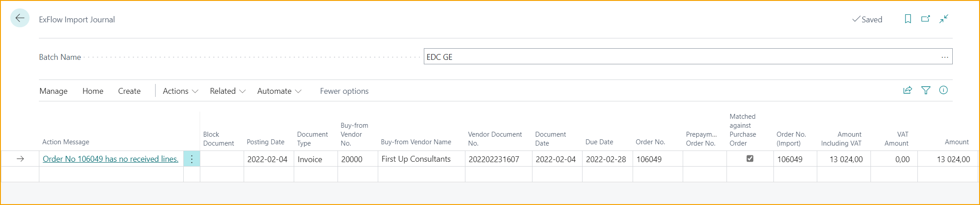Screen dimensions: 980x205
Task: Click Due Date column header
Action: click(x=599, y=142)
